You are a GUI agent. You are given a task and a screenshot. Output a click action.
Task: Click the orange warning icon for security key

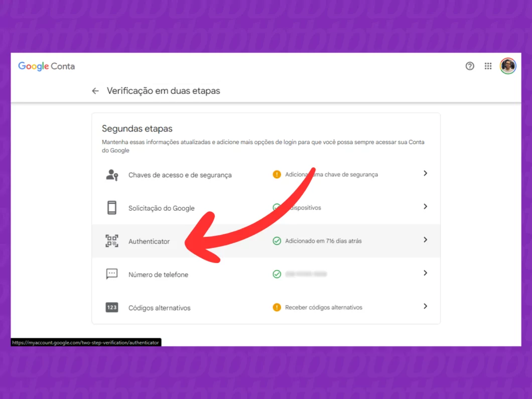(x=277, y=174)
